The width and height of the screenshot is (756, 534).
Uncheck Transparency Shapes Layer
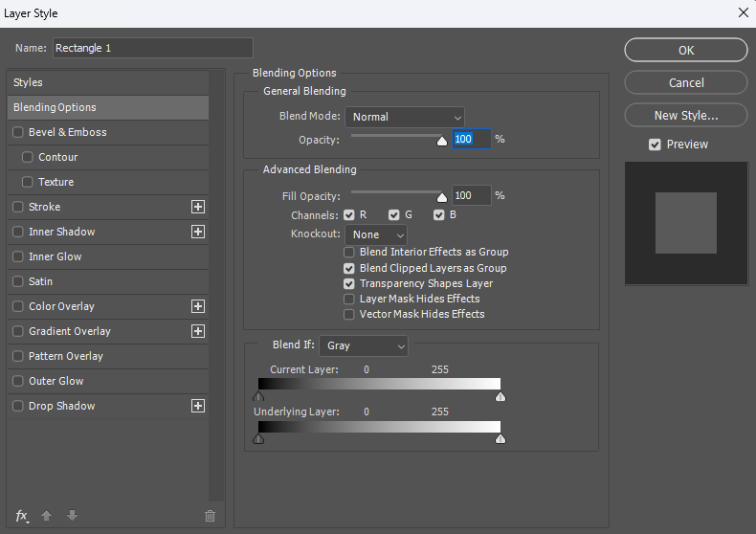349,284
